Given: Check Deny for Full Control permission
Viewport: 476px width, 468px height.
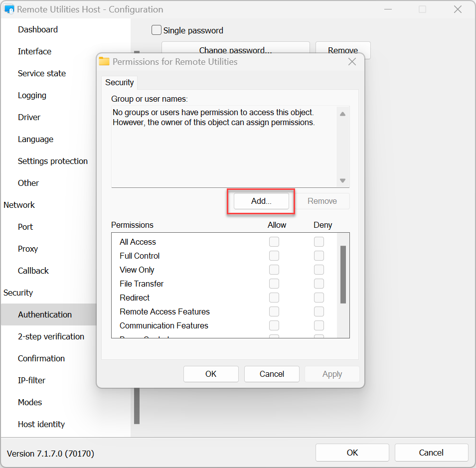Looking at the screenshot, I should (x=319, y=256).
